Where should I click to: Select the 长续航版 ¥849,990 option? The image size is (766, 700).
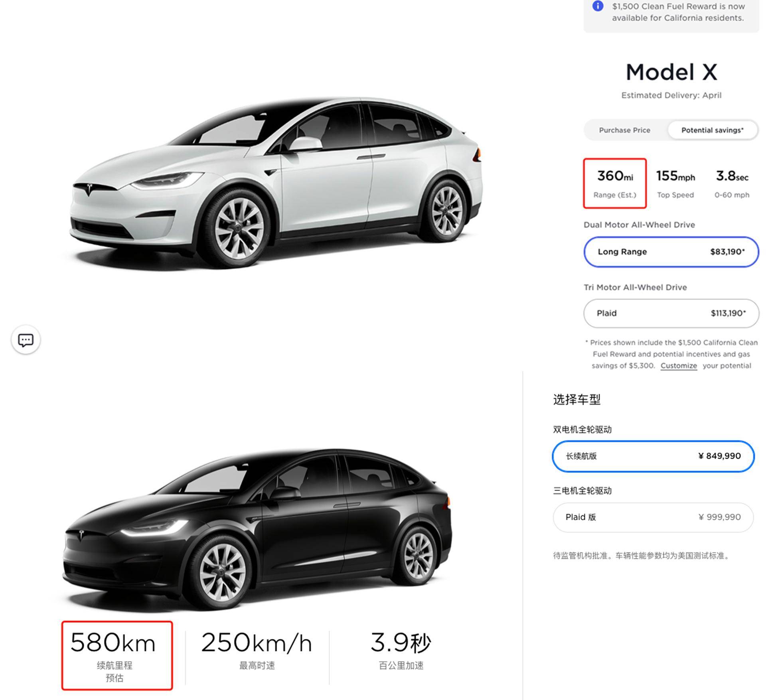(x=653, y=456)
